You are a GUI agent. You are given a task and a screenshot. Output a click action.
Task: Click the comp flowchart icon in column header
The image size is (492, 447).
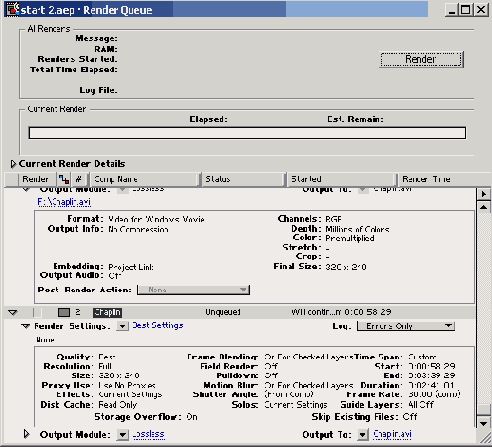(x=63, y=179)
